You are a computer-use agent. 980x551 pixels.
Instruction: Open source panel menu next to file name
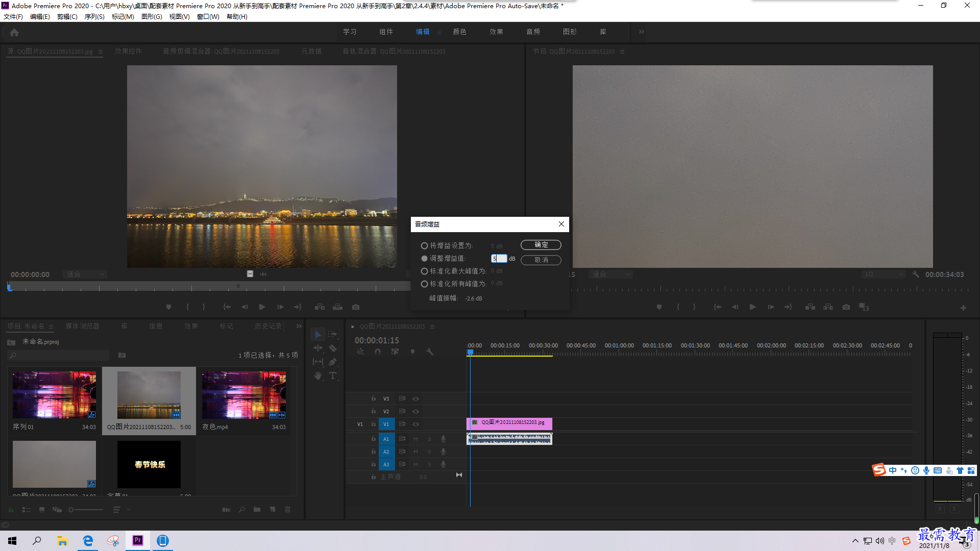(101, 52)
